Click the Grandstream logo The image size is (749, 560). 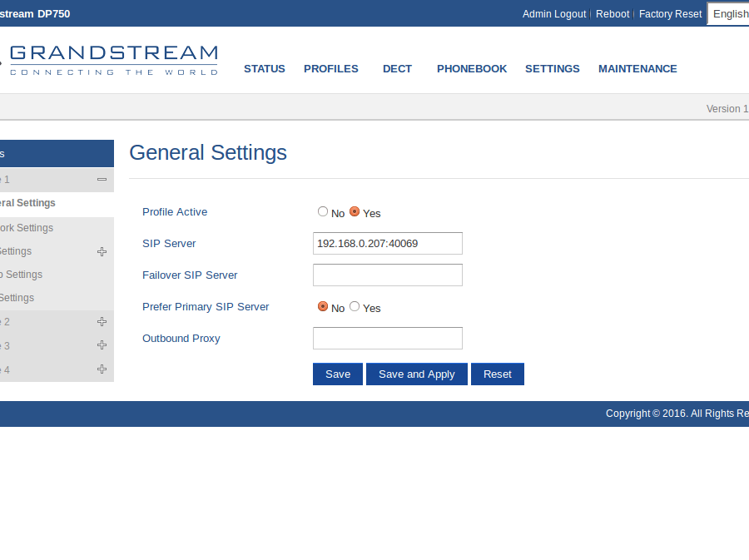tap(112, 60)
